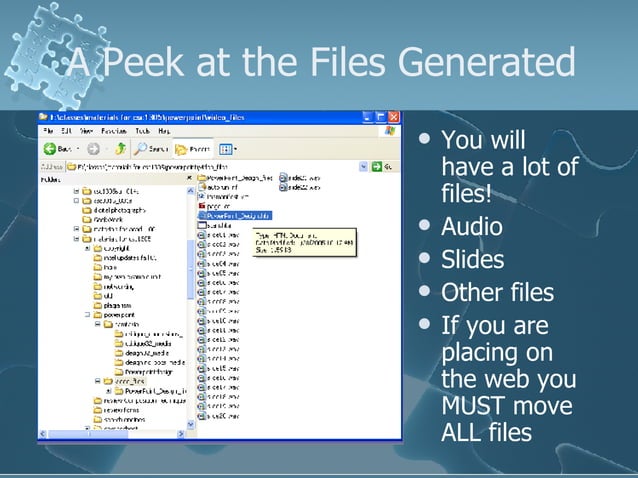Click the 'Slides' bullet text

472,260
